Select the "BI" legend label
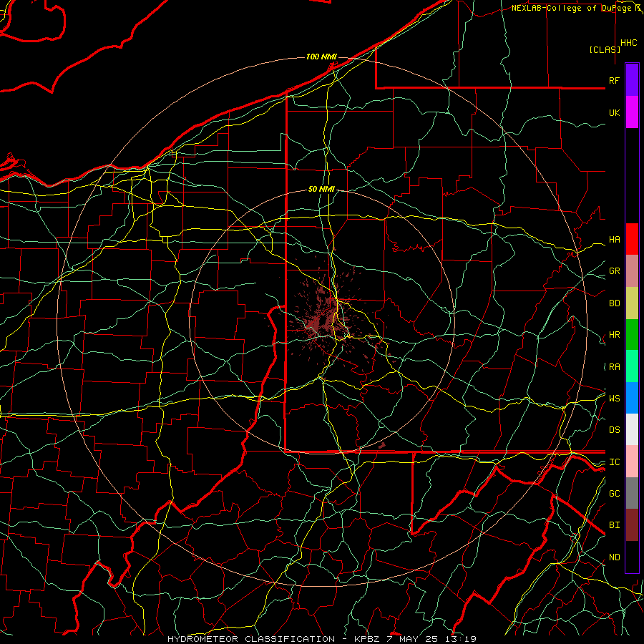The height and width of the screenshot is (644, 644). pos(614,525)
